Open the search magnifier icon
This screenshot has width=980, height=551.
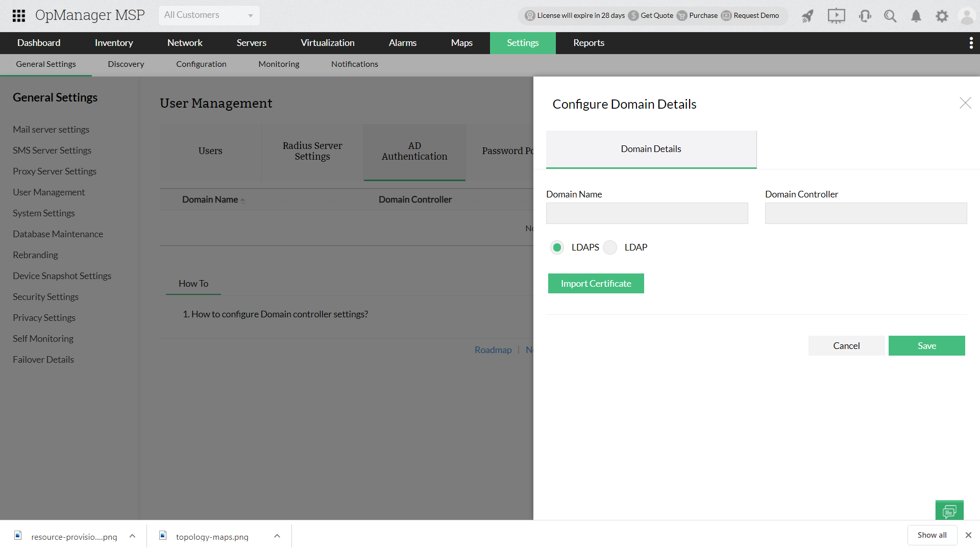pyautogui.click(x=890, y=16)
